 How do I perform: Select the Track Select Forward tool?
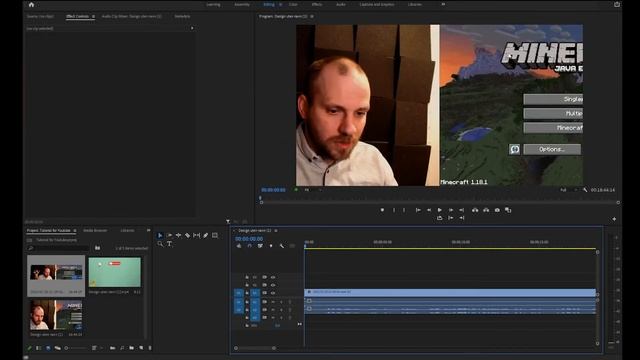pyautogui.click(x=169, y=236)
